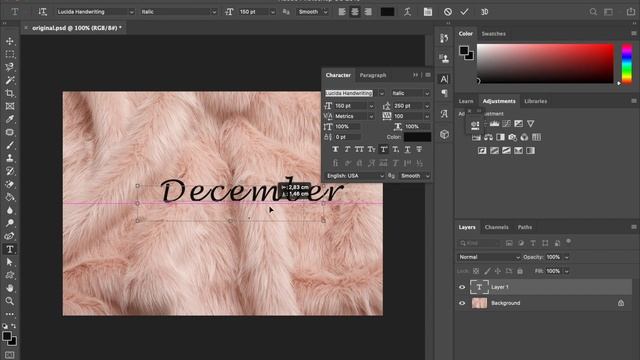Add an Invert adjustment
Image resolution: width=640 pixels, height=360 pixels.
pos(482,151)
